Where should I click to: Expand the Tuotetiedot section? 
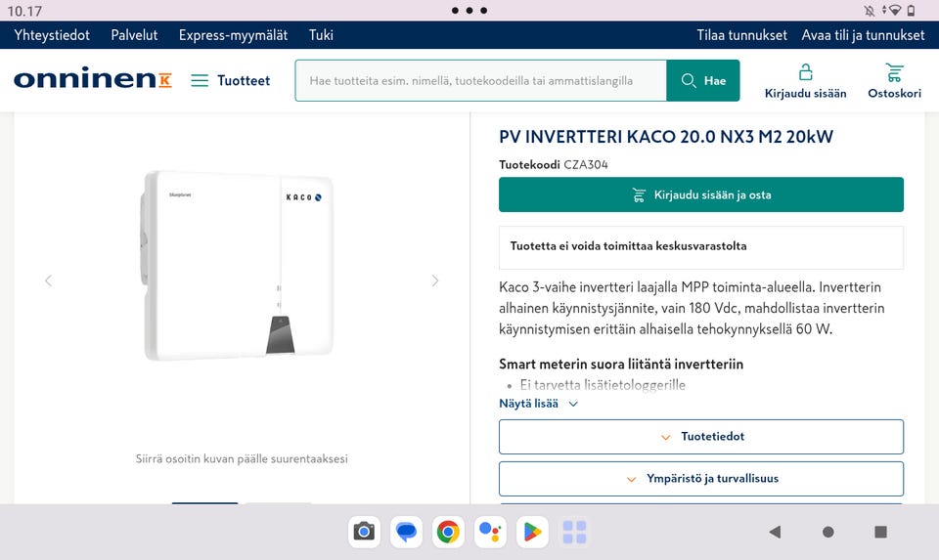point(700,436)
